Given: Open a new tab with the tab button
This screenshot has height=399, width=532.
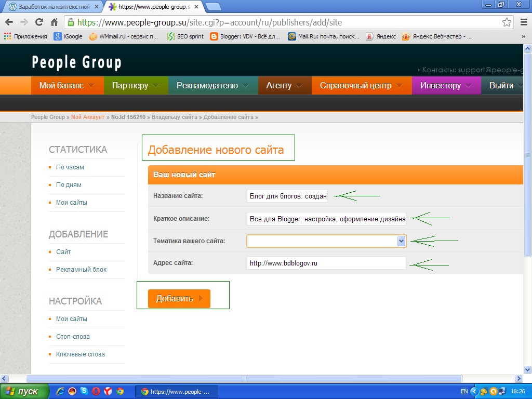Looking at the screenshot, I should click(213, 6).
